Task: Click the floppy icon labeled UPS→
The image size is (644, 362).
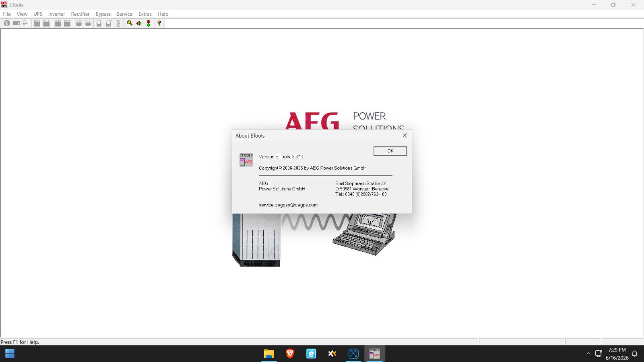Action: [109, 23]
